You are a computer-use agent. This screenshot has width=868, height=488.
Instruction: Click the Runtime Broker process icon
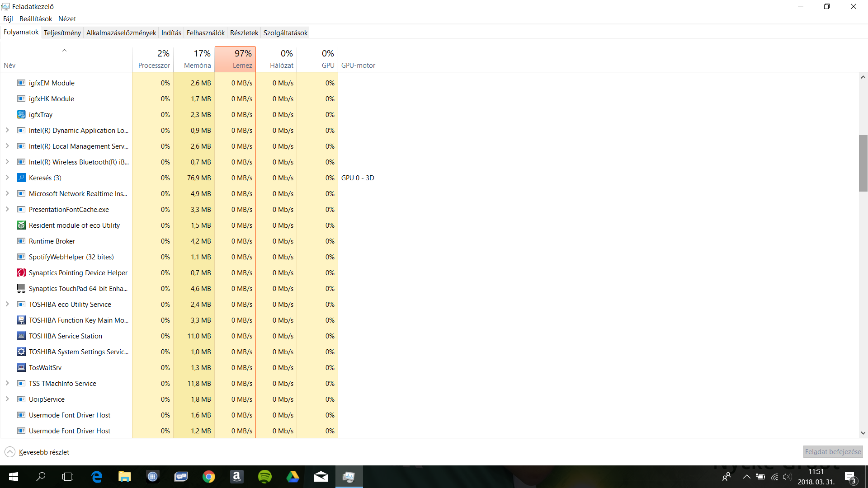pyautogui.click(x=21, y=241)
